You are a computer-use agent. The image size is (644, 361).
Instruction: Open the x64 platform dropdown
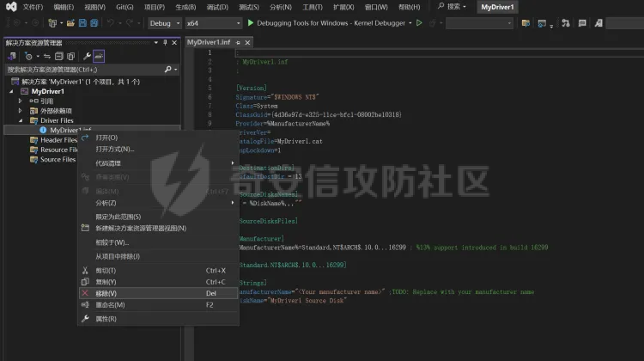213,23
